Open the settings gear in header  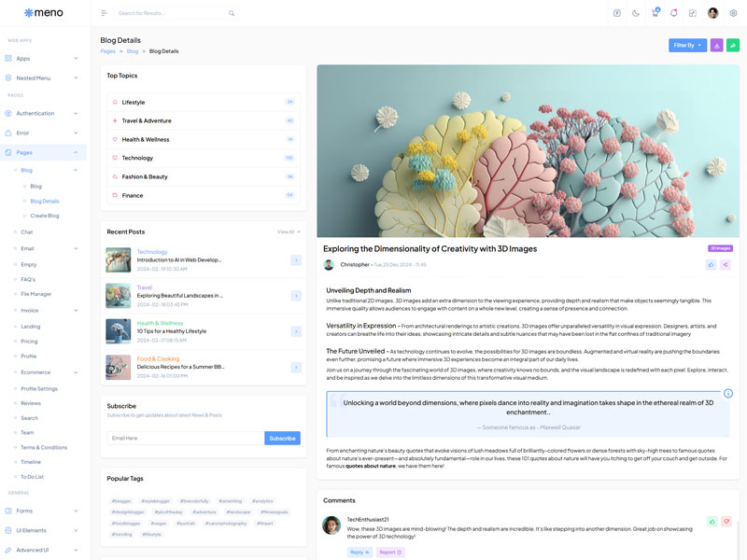point(733,13)
